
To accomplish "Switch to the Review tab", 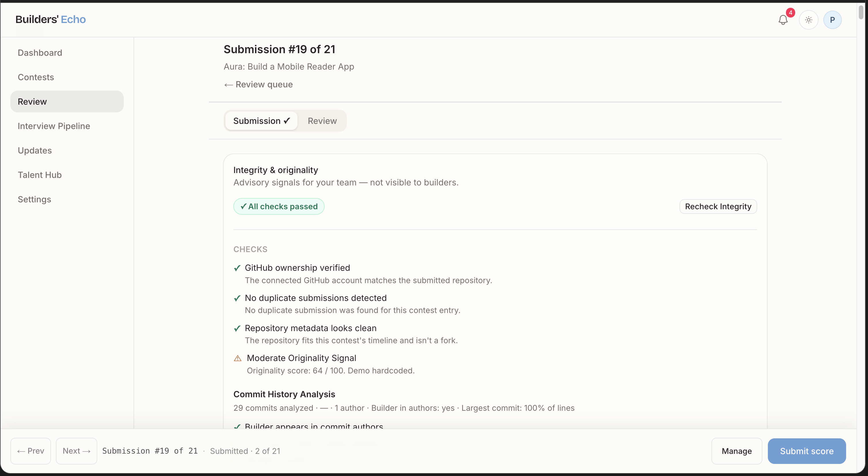I will pos(322,121).
